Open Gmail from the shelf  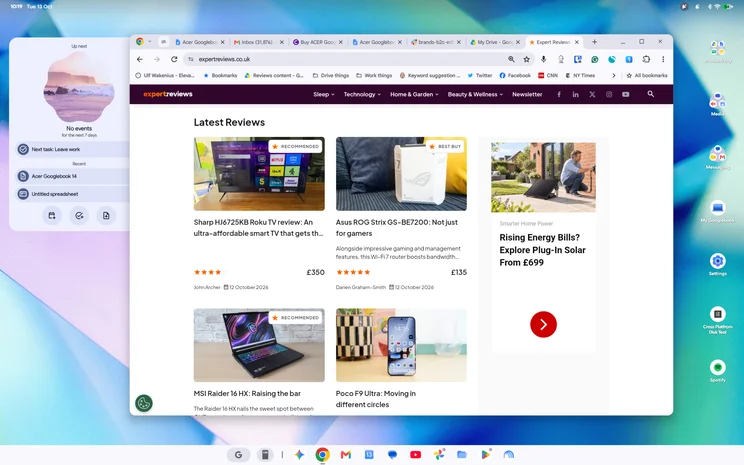tap(346, 455)
